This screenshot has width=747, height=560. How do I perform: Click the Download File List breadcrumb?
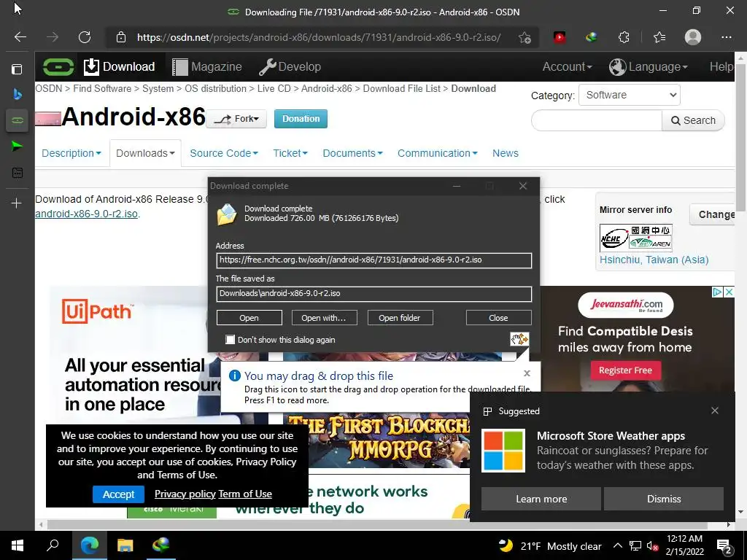pos(402,88)
